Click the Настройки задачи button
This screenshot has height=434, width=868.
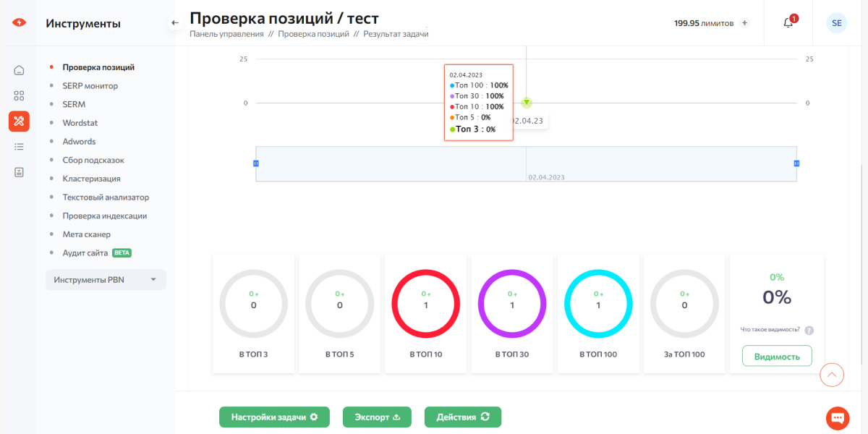pyautogui.click(x=275, y=417)
